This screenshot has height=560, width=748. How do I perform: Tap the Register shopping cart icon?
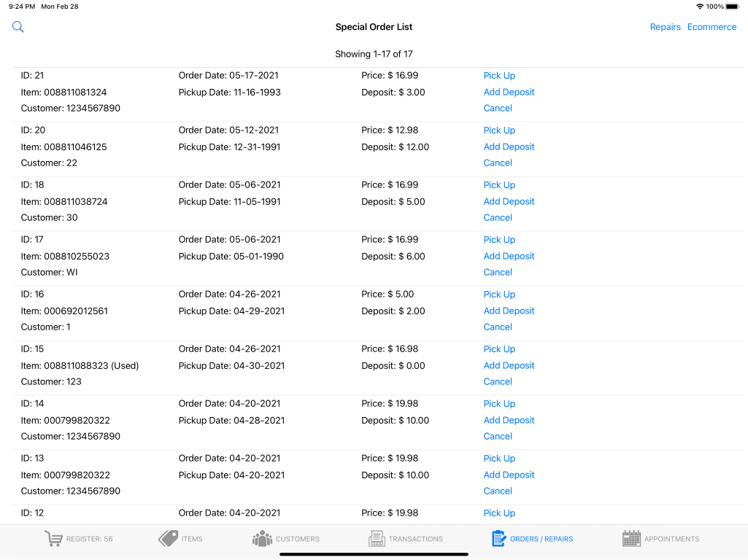click(53, 539)
